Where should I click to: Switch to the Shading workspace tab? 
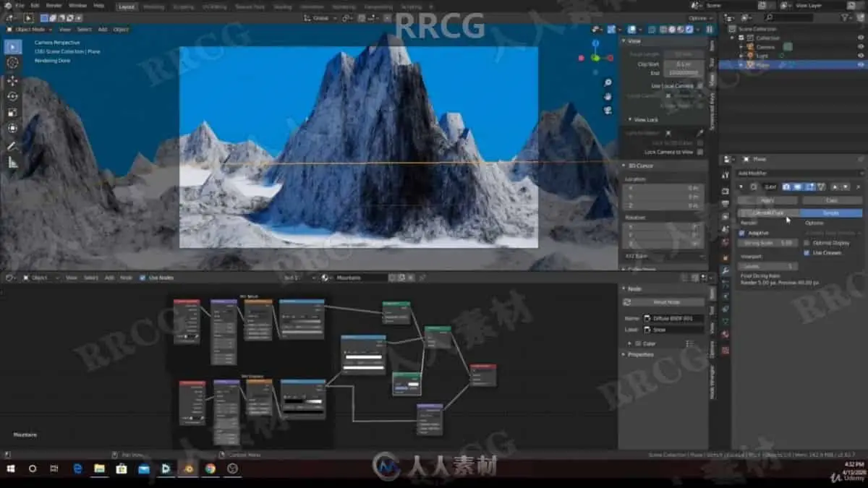click(x=283, y=6)
